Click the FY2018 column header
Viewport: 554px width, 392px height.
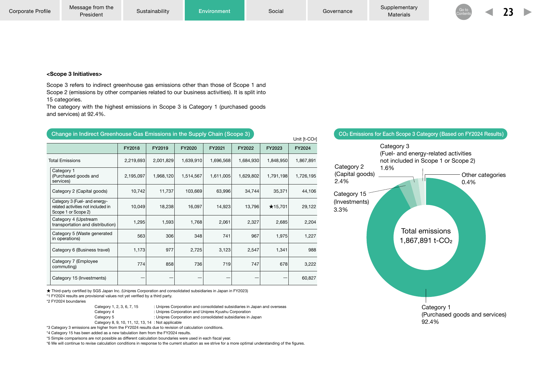coord(132,148)
